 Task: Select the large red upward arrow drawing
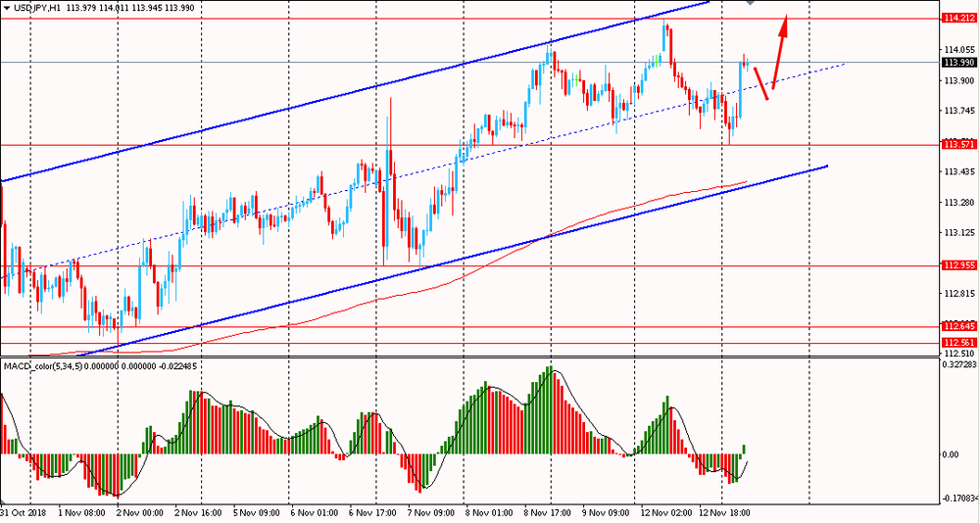[x=780, y=52]
